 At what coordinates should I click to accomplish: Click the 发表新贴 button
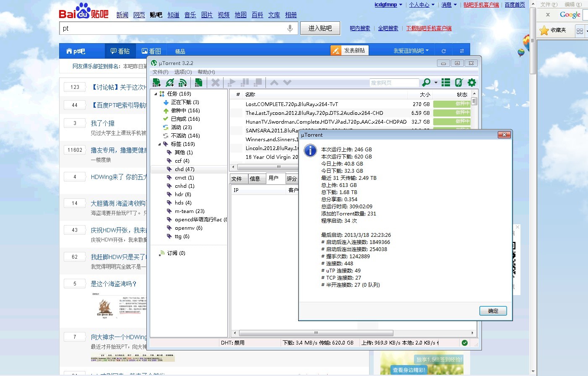349,50
